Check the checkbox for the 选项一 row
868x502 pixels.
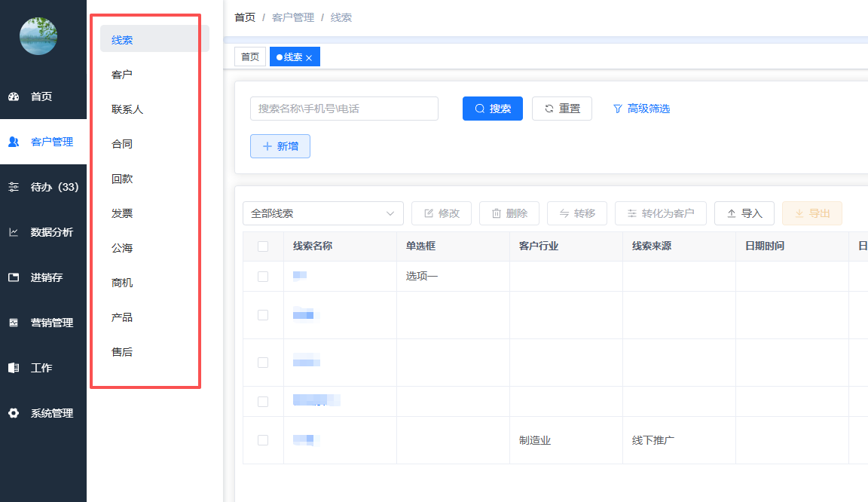click(263, 277)
